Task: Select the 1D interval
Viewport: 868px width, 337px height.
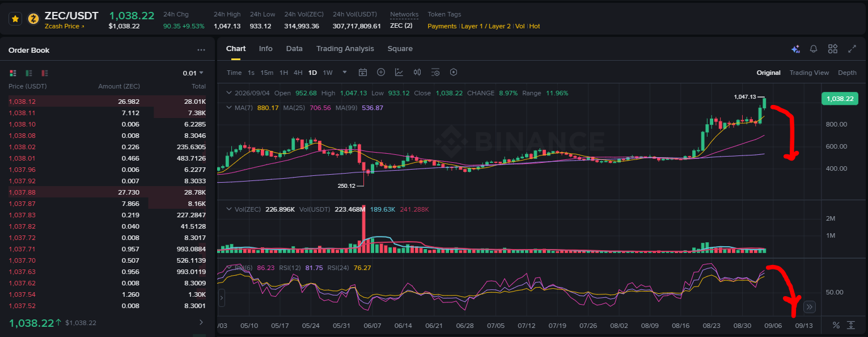Action: [x=312, y=73]
